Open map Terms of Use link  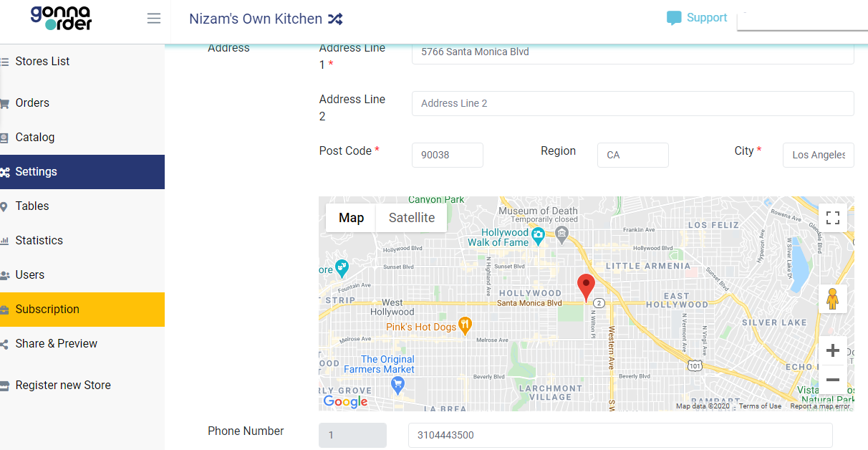pos(760,406)
